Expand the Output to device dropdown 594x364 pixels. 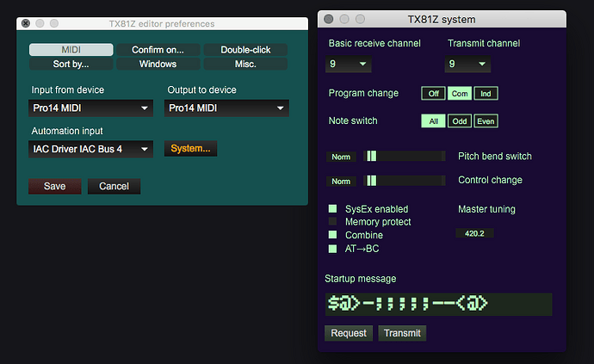pos(226,108)
